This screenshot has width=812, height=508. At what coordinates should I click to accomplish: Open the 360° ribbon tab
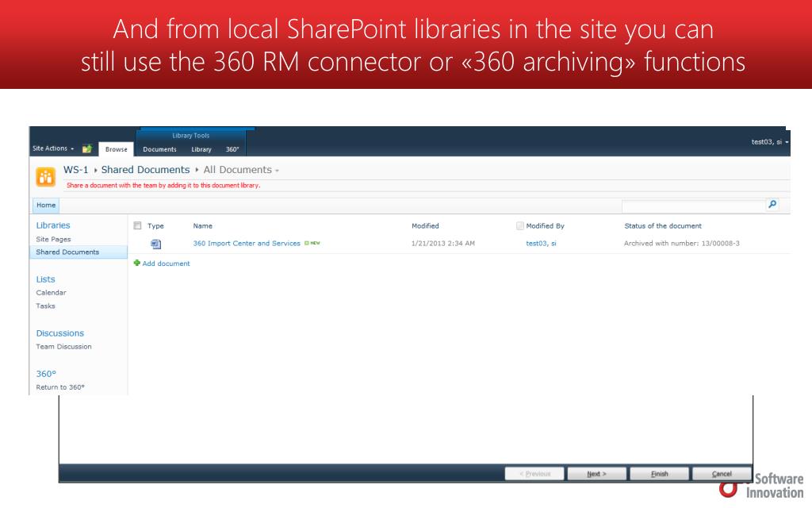click(x=232, y=149)
